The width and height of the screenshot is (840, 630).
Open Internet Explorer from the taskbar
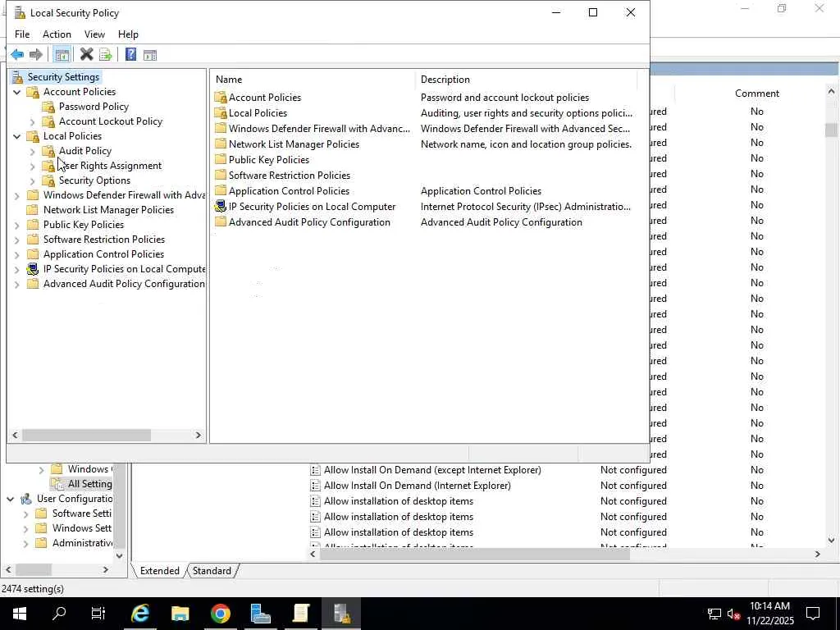point(140,614)
